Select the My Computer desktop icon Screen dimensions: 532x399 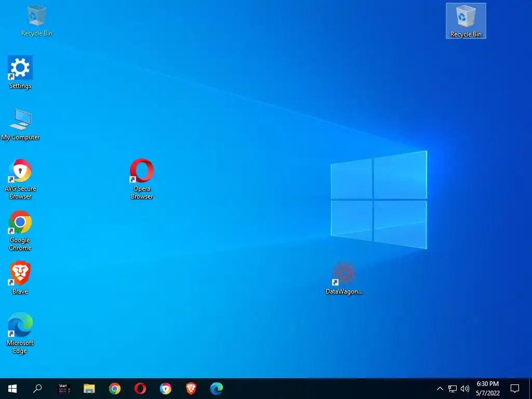tap(20, 125)
